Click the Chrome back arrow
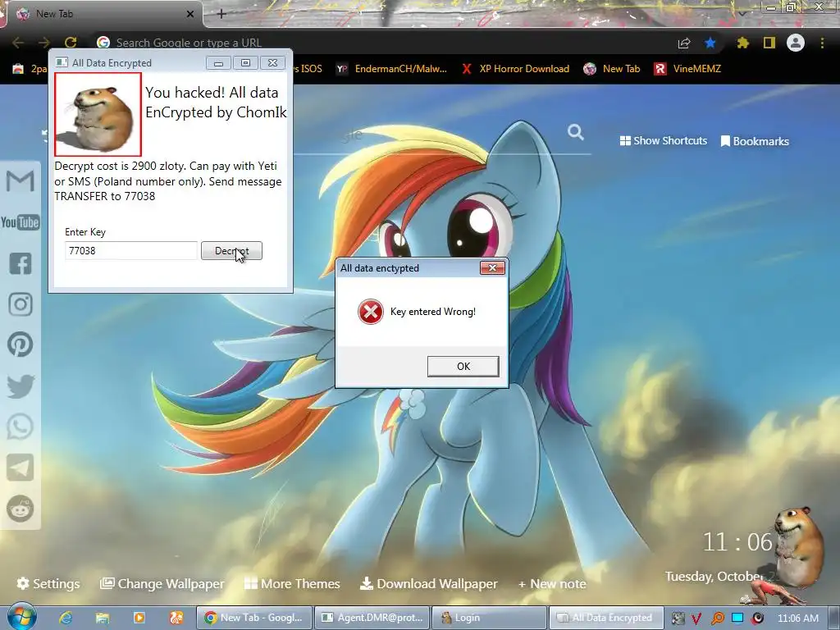Viewport: 840px width, 630px height. [x=18, y=43]
